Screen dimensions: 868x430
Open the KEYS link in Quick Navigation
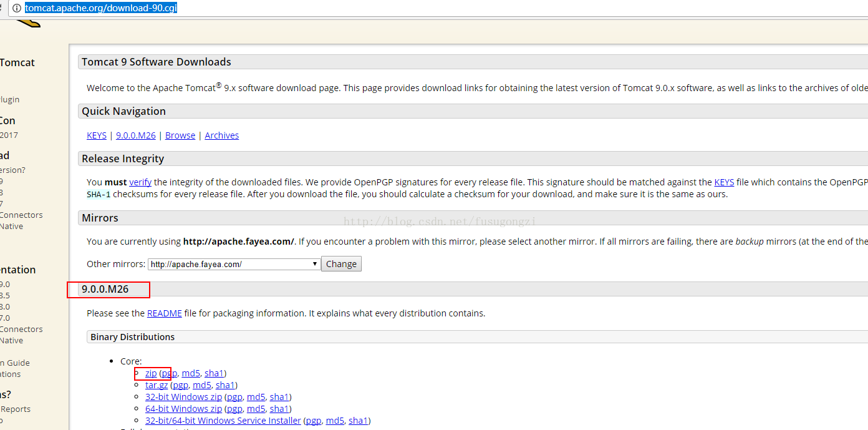tap(97, 135)
